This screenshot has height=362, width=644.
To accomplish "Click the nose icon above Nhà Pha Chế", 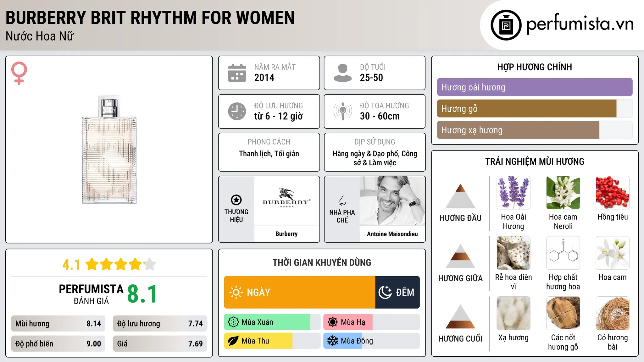I will [x=342, y=200].
